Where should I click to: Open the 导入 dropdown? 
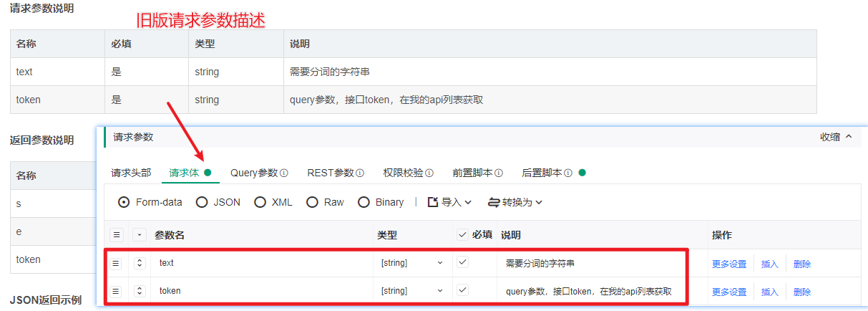(449, 202)
